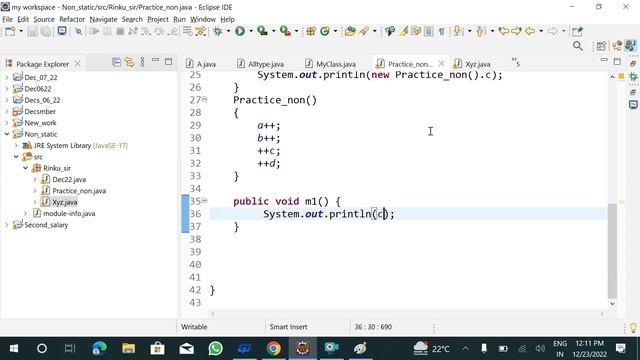This screenshot has width=640, height=360.
Task: Switch to the A.java editor tab
Action: [200, 64]
